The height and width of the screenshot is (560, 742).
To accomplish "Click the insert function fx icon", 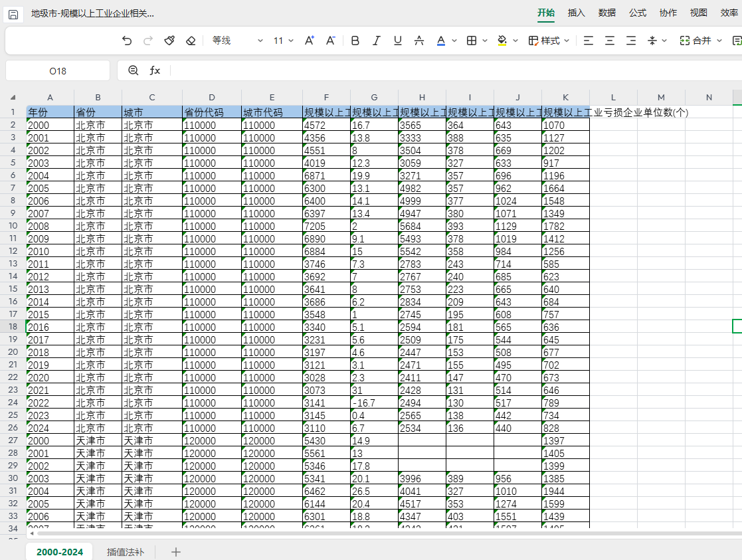I will point(155,70).
